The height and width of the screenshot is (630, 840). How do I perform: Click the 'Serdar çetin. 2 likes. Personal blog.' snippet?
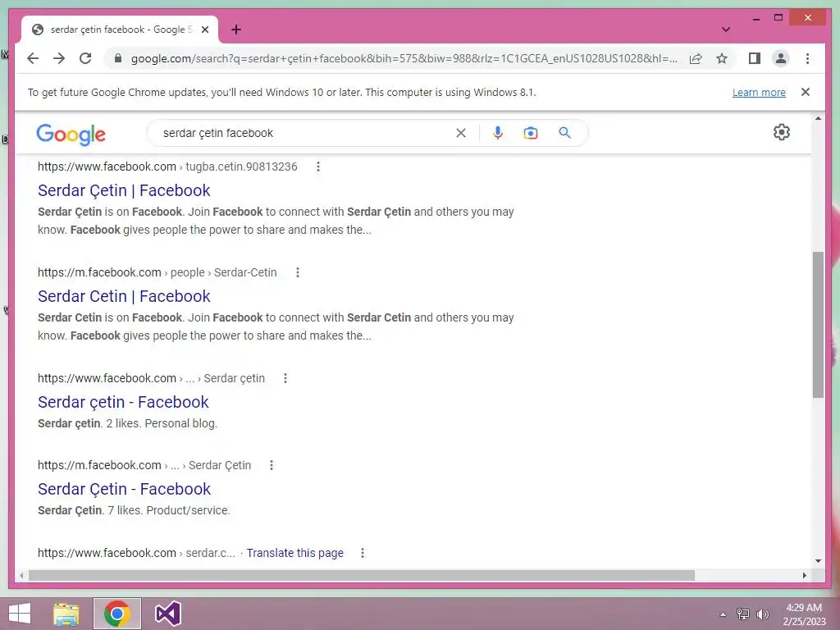[127, 423]
